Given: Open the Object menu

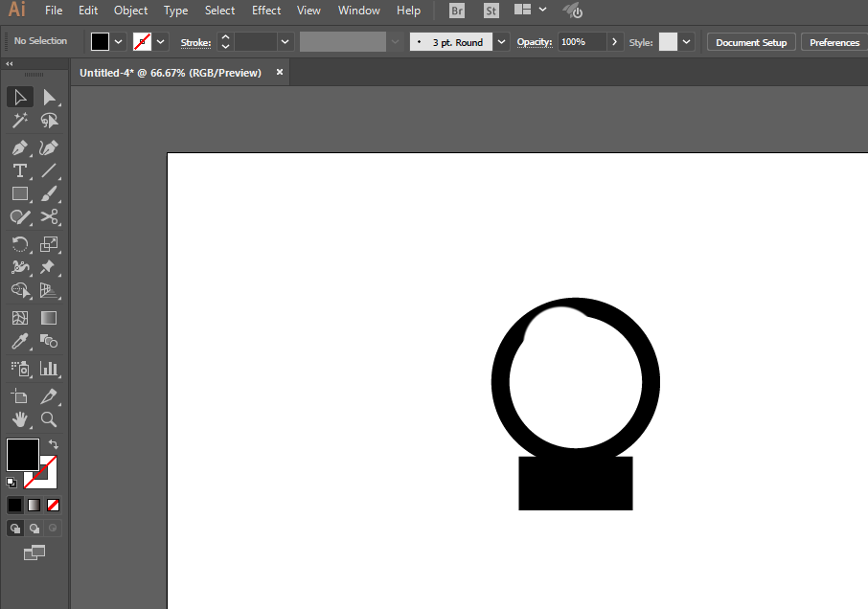Looking at the screenshot, I should pos(130,11).
